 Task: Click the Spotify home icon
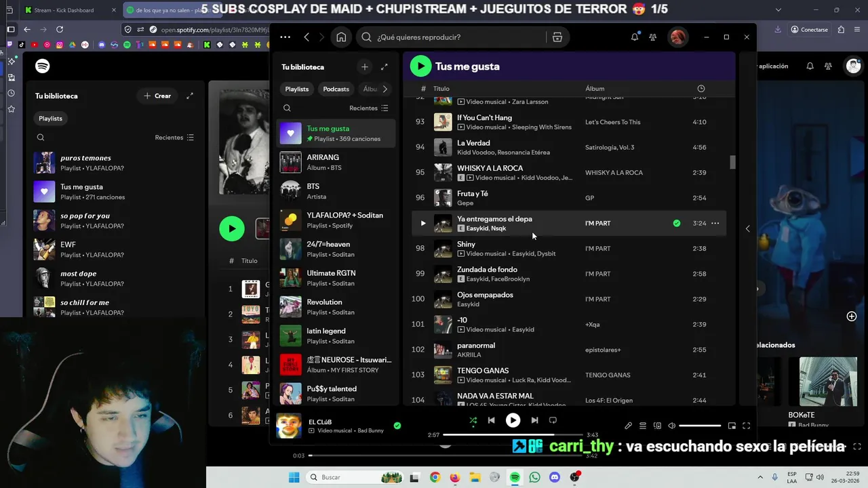click(341, 37)
